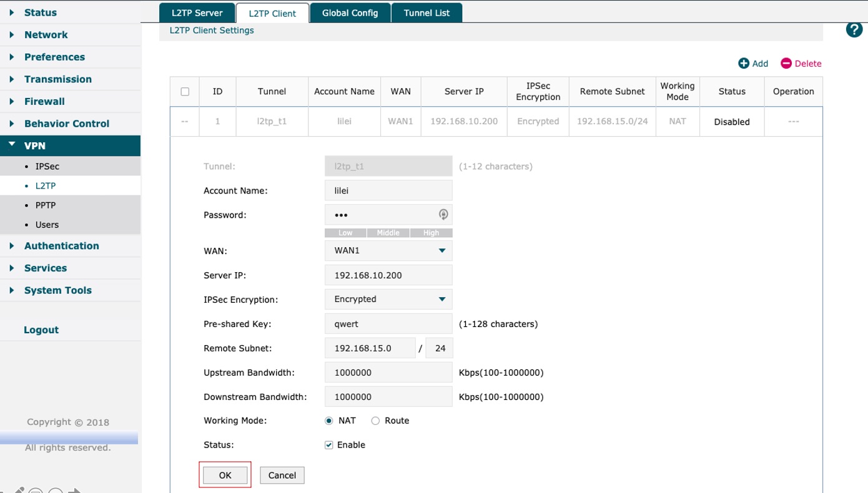Expand the Firewall menu section

point(70,101)
